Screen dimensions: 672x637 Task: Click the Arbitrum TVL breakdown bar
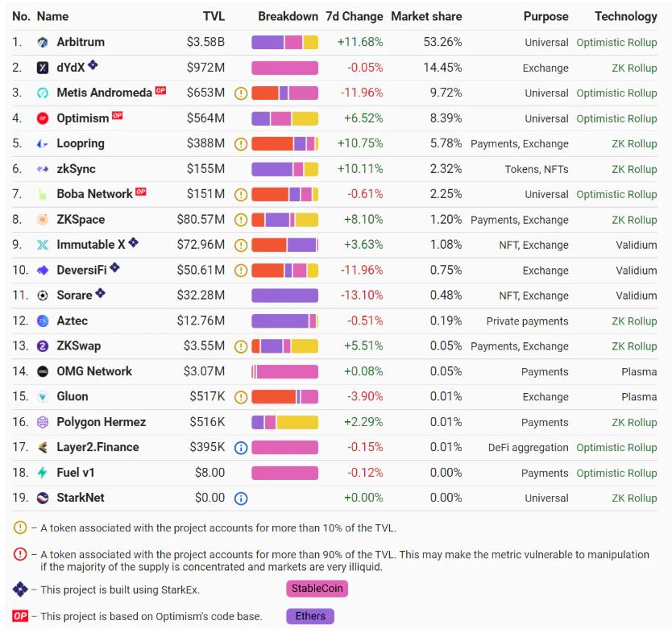[284, 43]
